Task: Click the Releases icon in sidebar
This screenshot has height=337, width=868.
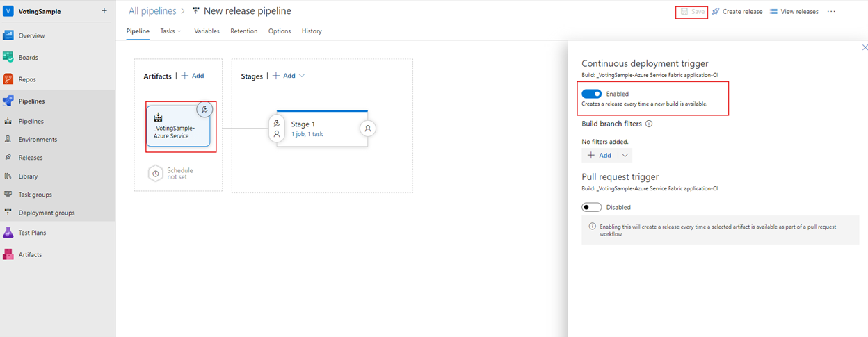Action: 8,158
